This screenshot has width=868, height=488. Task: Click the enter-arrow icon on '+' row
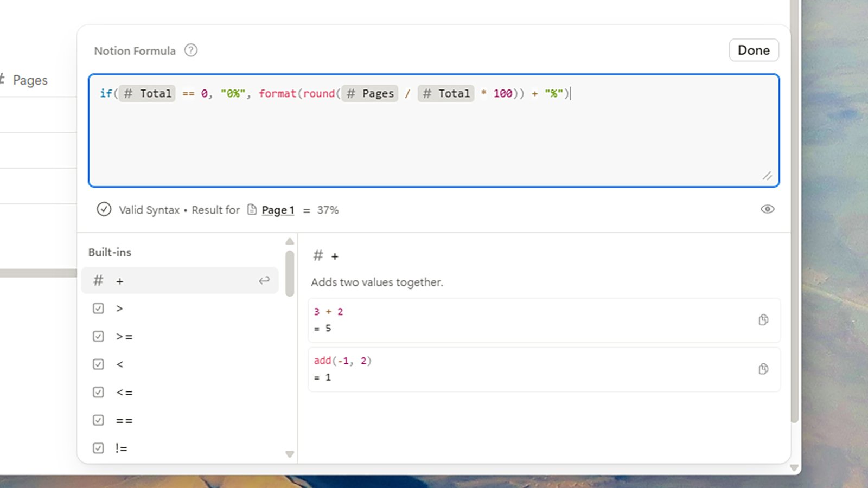264,280
